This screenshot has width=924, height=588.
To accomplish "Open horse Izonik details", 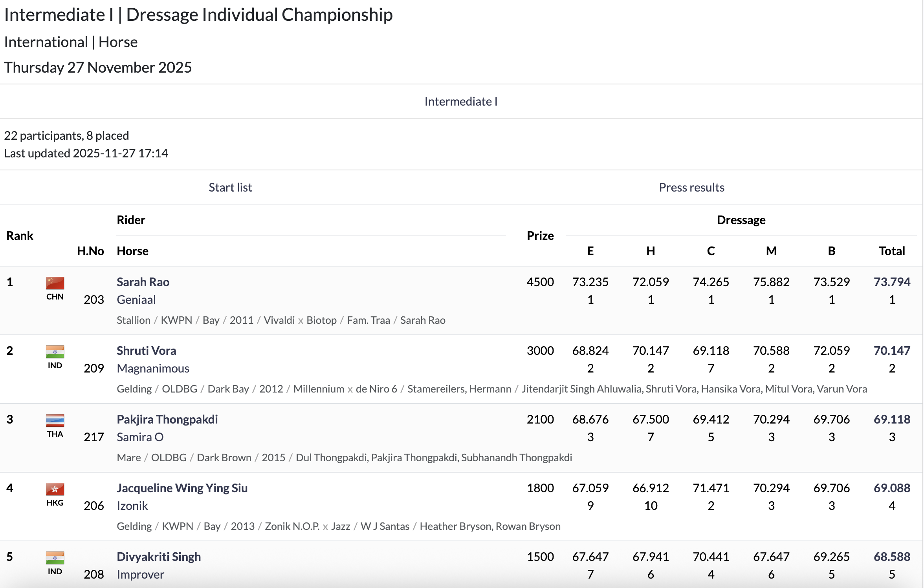I will point(132,506).
